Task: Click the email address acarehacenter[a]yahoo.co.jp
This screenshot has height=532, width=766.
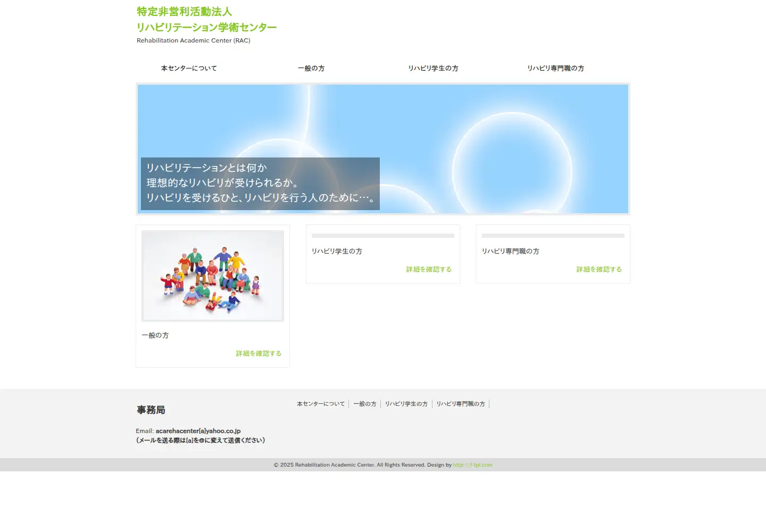Action: (x=198, y=431)
